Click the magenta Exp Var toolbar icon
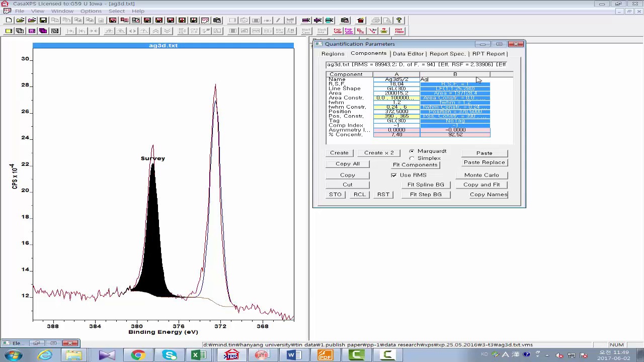644x362 pixels. coord(349,31)
